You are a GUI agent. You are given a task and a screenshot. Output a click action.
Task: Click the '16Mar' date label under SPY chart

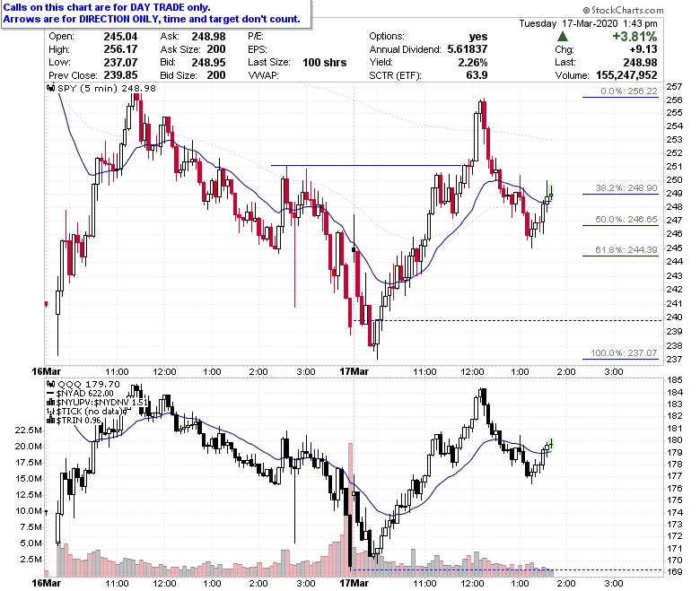(x=47, y=371)
